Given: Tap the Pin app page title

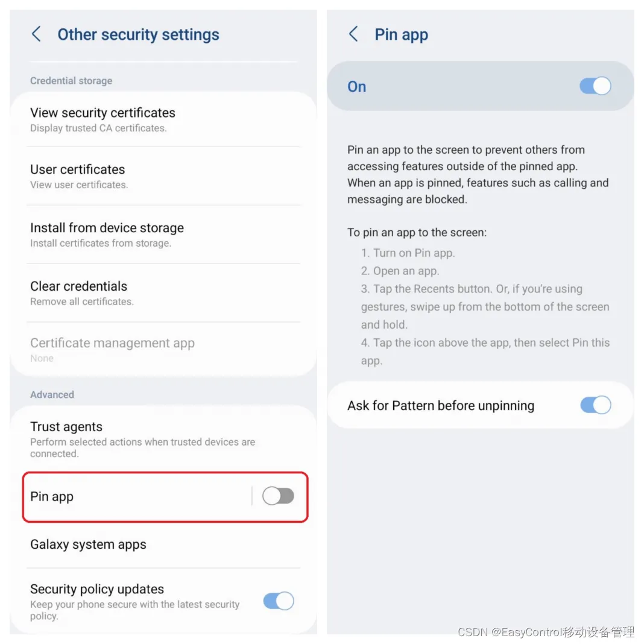Looking at the screenshot, I should (x=401, y=34).
